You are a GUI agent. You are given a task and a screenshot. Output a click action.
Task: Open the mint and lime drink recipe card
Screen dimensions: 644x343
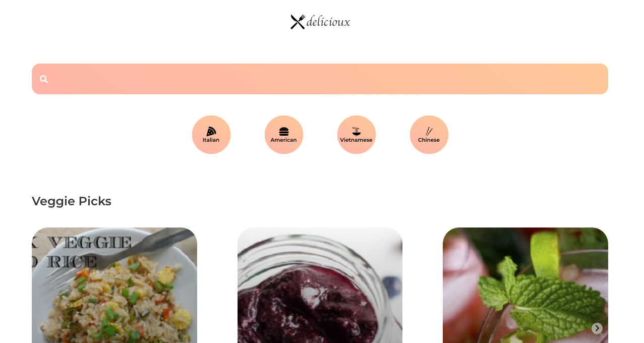(x=525, y=285)
